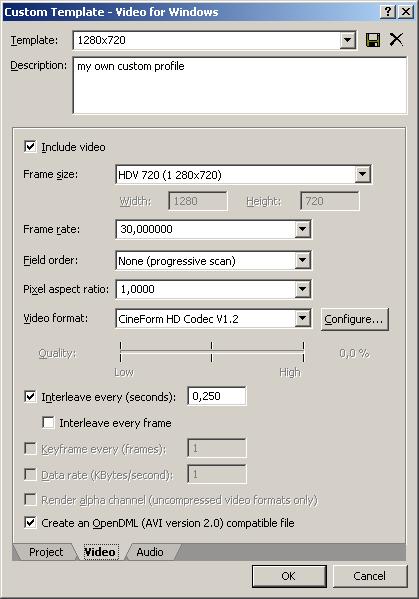The width and height of the screenshot is (419, 599).
Task: Open the Template dropdown list
Action: (348, 40)
